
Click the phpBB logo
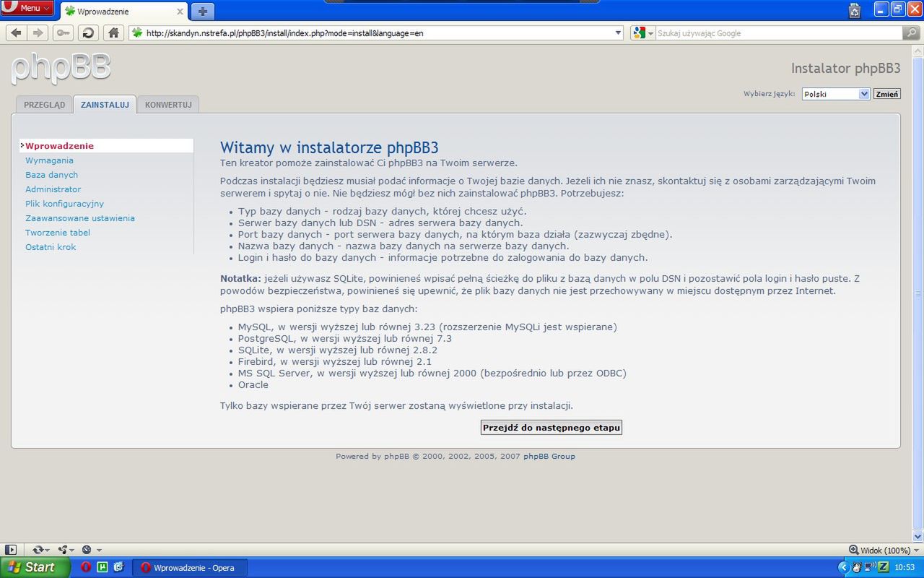click(x=61, y=69)
